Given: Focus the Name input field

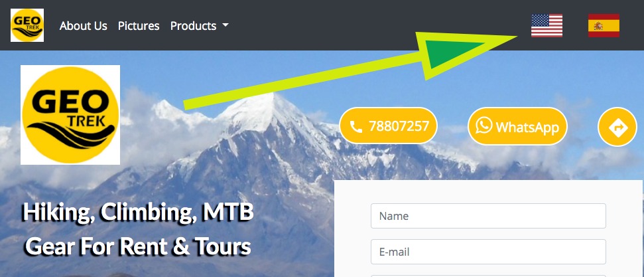Looking at the screenshot, I should click(x=488, y=216).
